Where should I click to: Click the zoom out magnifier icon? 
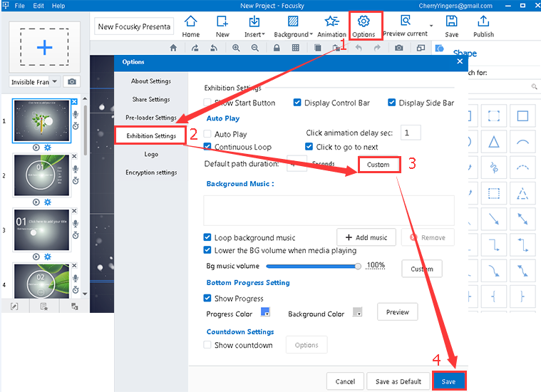coord(255,48)
